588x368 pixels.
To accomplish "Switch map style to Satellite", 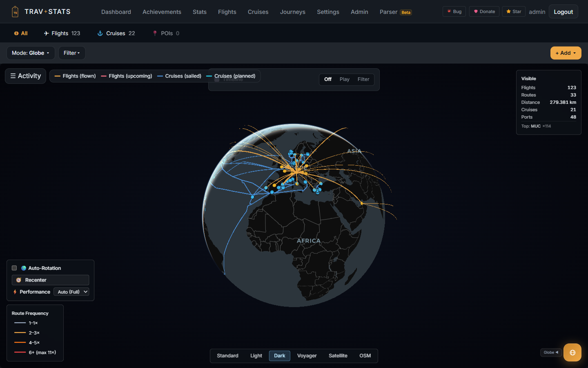I will [338, 356].
